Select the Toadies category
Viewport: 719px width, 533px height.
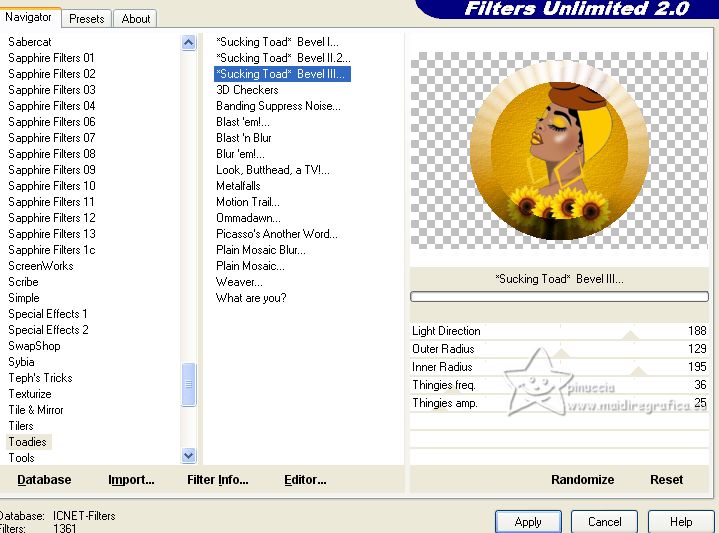coord(28,442)
